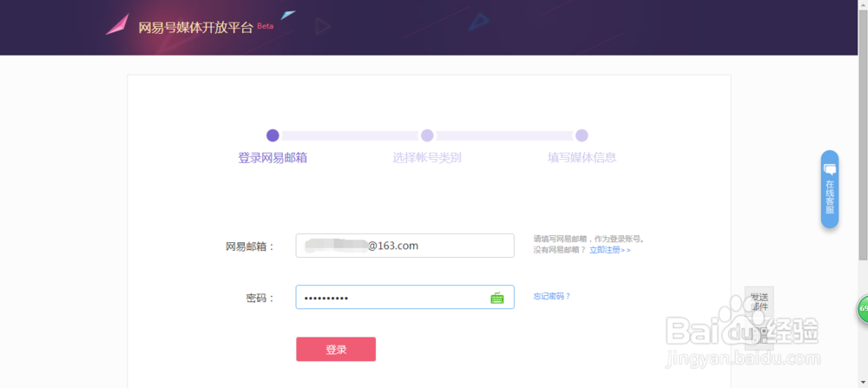Click the 忘记密码？ link
This screenshot has height=388, width=868.
[551, 296]
